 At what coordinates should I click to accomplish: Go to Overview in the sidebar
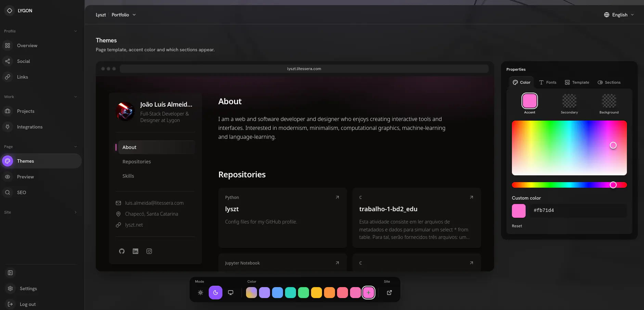41,45
